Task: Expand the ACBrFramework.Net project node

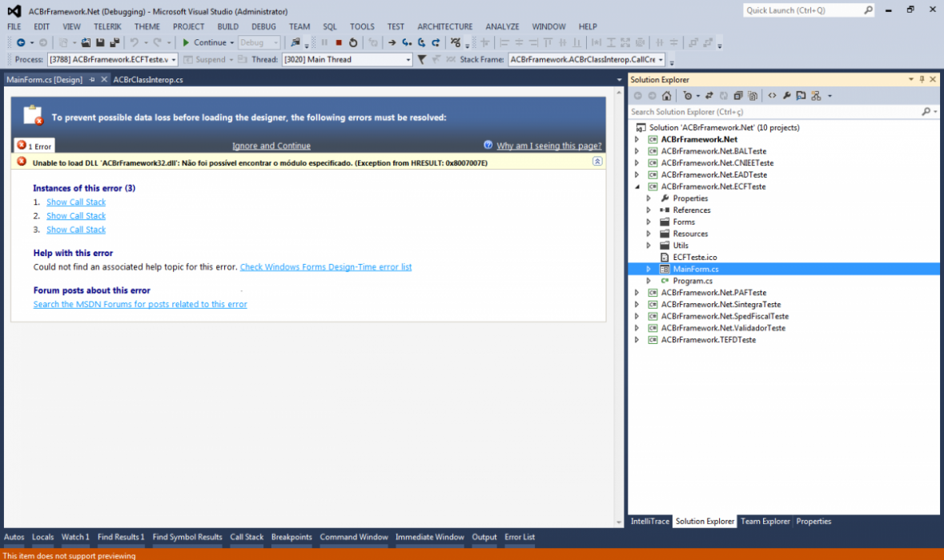Action: [x=637, y=139]
